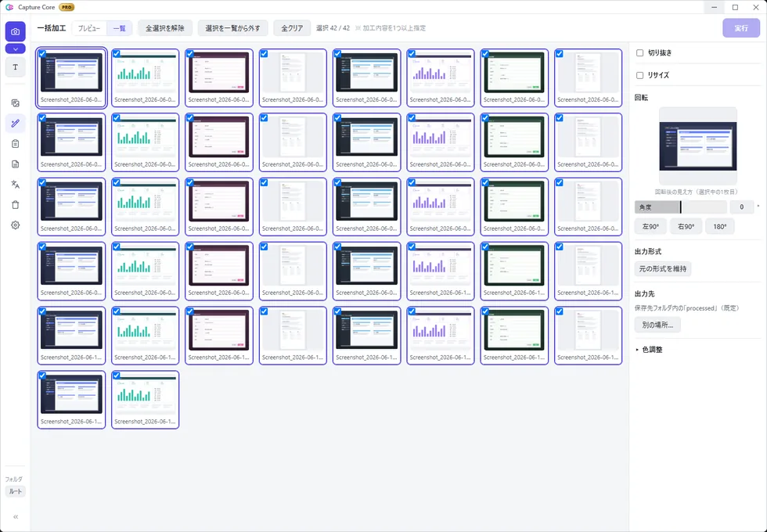Collapse the sidebar with double-chevron icon
767x532 pixels.
click(16, 517)
